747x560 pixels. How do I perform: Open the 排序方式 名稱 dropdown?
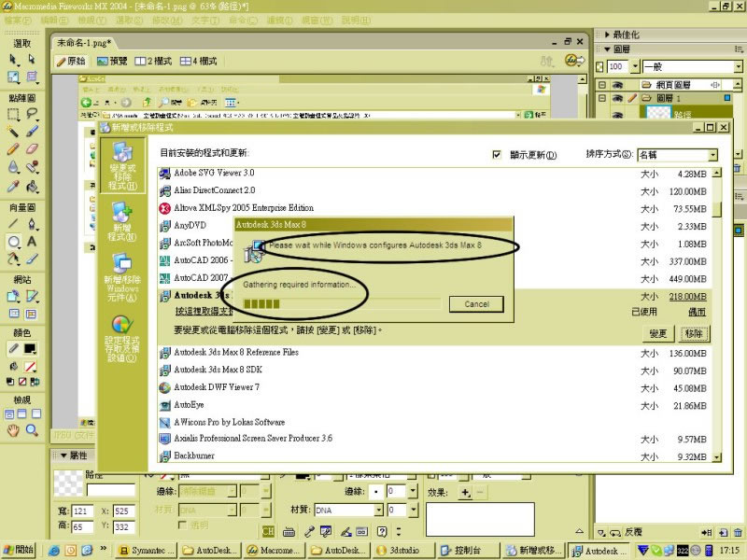(x=712, y=155)
